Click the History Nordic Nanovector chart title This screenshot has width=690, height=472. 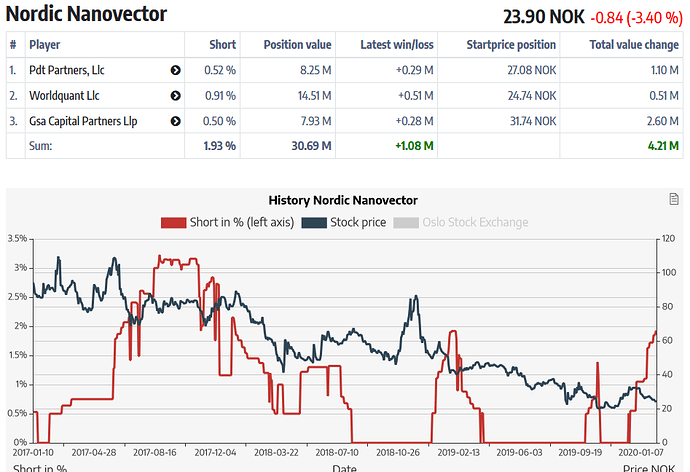343,201
